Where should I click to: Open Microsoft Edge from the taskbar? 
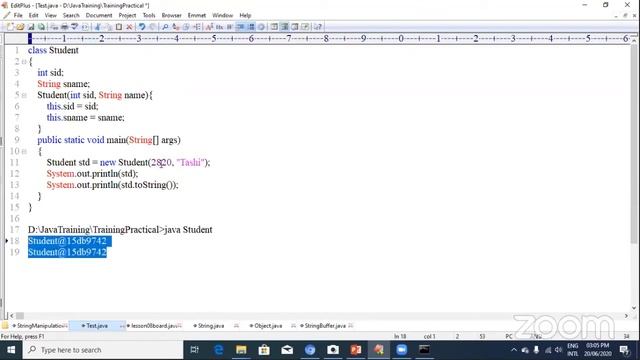[218, 350]
